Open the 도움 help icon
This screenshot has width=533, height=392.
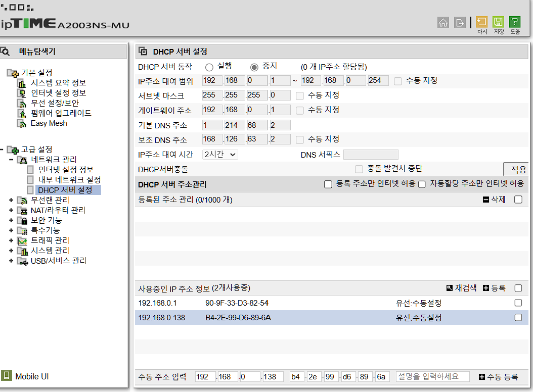click(515, 22)
